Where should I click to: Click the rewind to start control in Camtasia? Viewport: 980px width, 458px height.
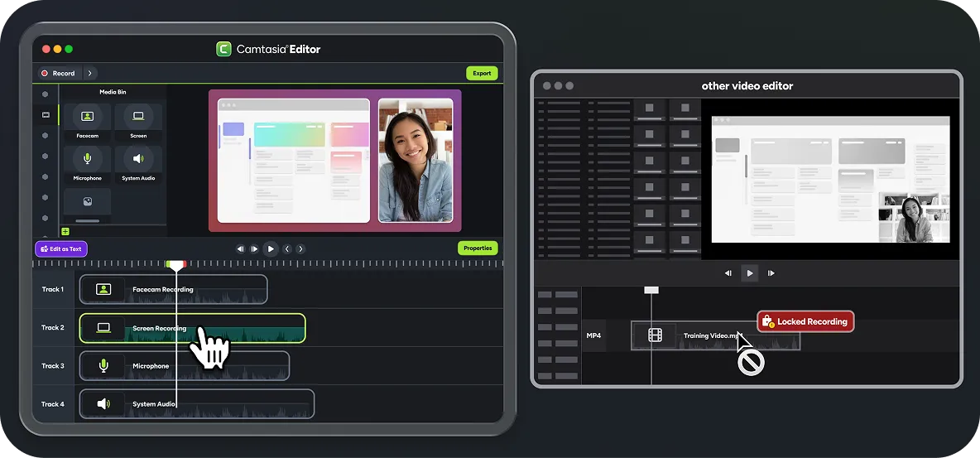coord(241,248)
